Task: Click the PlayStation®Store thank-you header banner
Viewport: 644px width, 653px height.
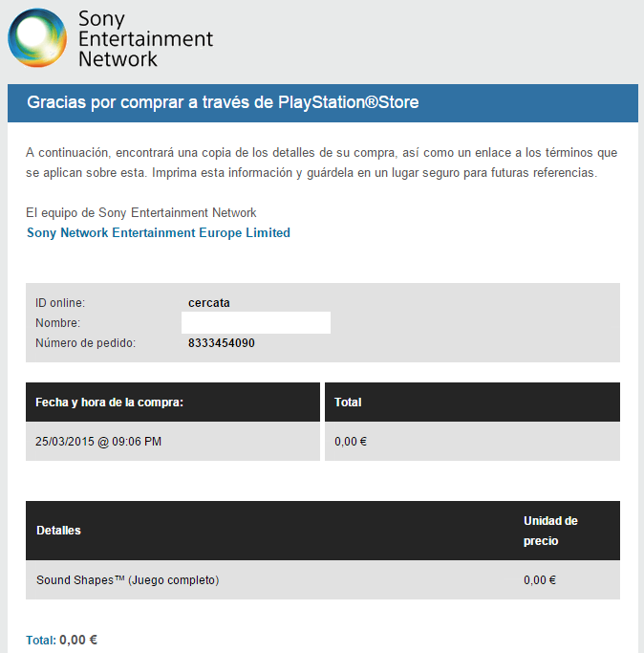Action: tap(223, 102)
